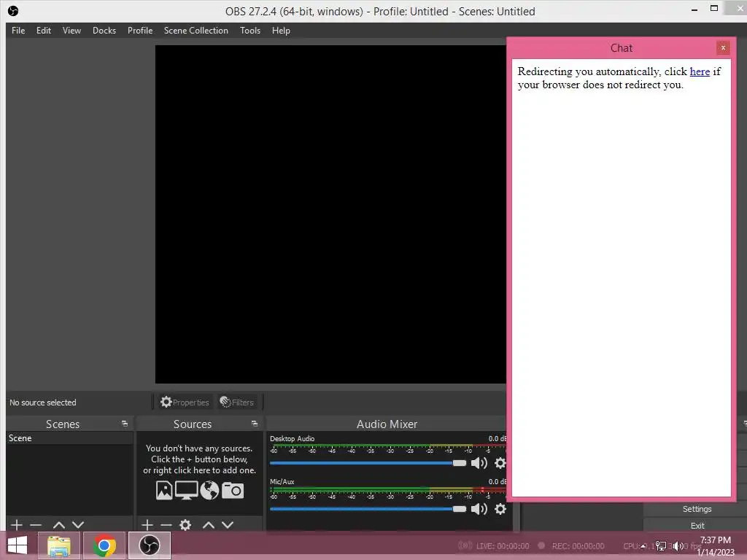This screenshot has height=560, width=747.
Task: Mute Desktop Audio speaker icon
Action: [x=479, y=463]
